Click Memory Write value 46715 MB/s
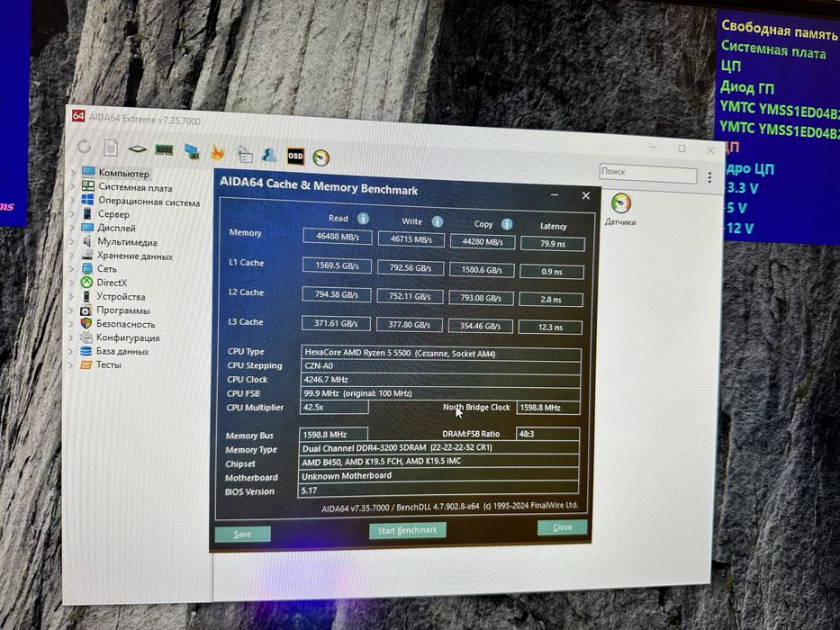 click(x=411, y=238)
